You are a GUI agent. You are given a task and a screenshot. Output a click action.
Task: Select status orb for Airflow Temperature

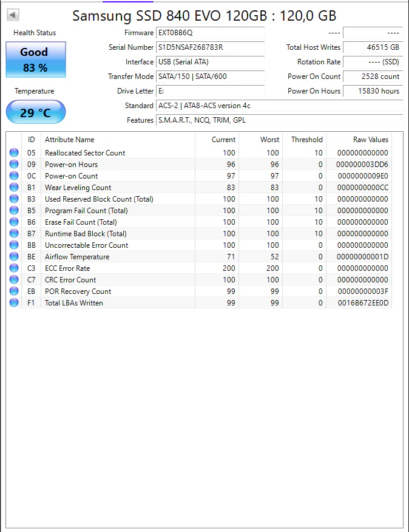[14, 256]
